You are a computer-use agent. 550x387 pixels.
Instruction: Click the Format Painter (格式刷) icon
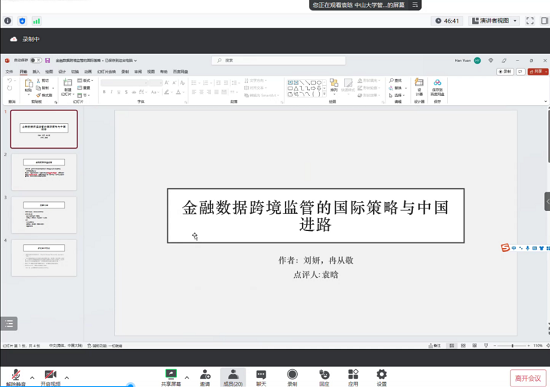click(x=44, y=95)
